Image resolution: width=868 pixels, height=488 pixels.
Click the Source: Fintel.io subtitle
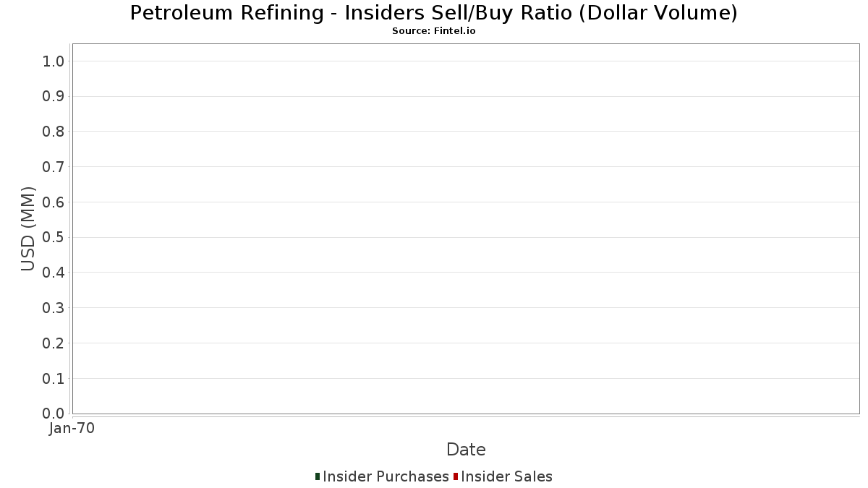(x=434, y=31)
